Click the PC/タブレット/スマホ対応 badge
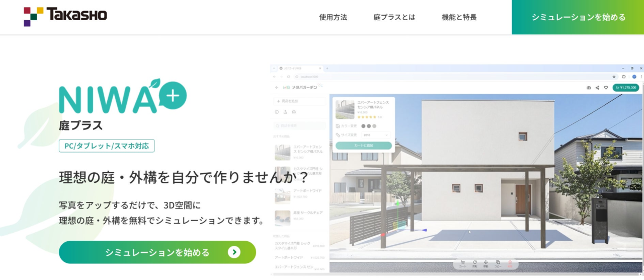The height and width of the screenshot is (280, 644). (107, 146)
